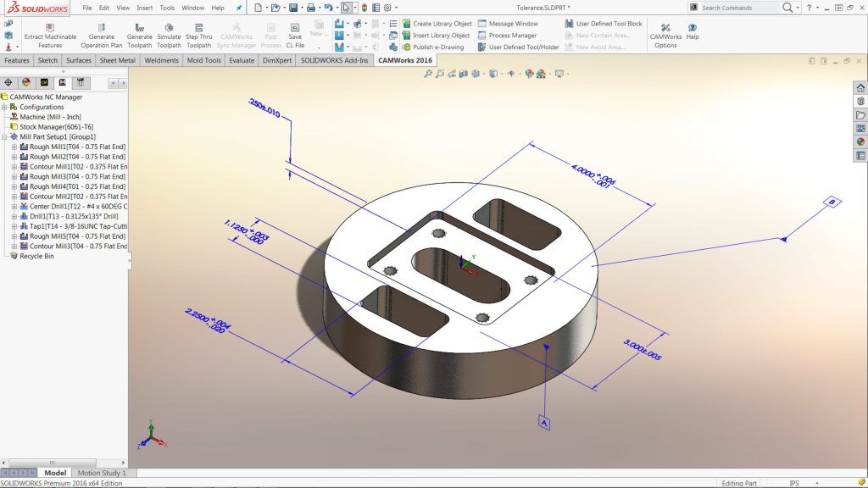Click Extract Machinable Features icon

point(50,28)
